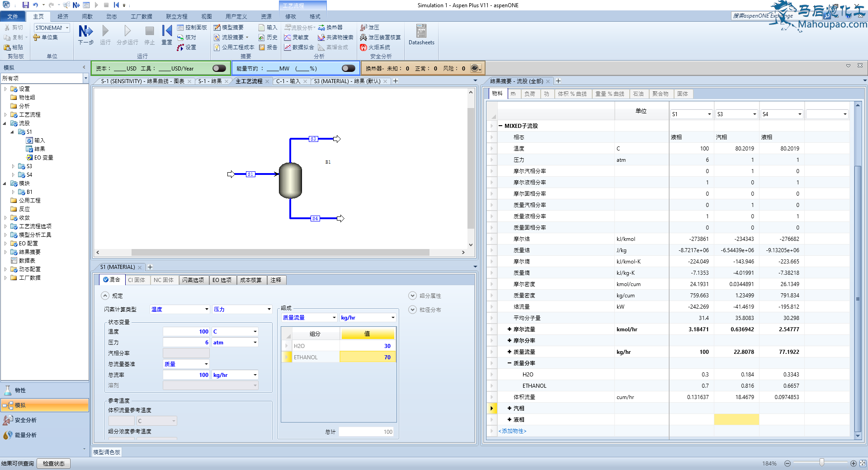
Task: Click the zoom out minus button
Action: (x=788, y=463)
